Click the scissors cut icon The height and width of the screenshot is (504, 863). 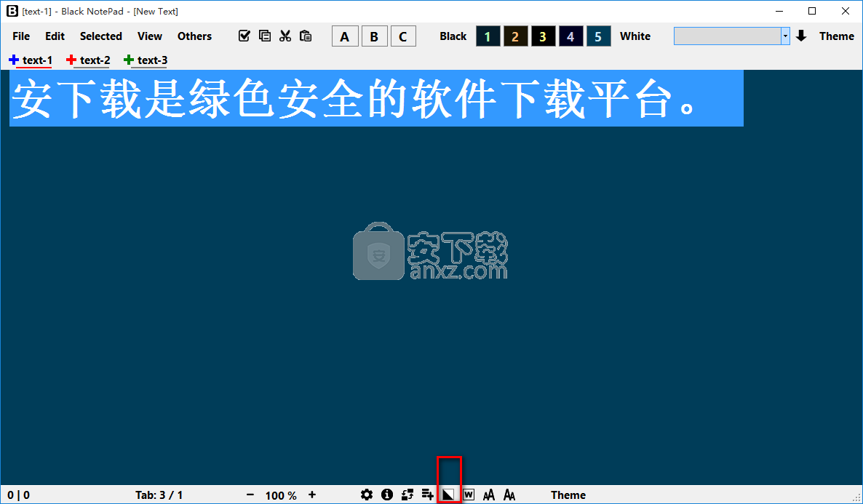point(285,36)
